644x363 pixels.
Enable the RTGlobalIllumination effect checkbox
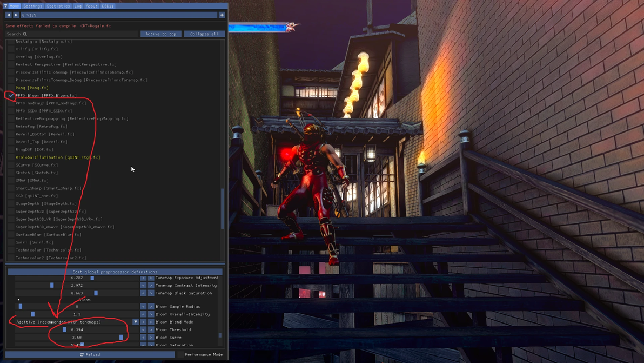(x=11, y=157)
